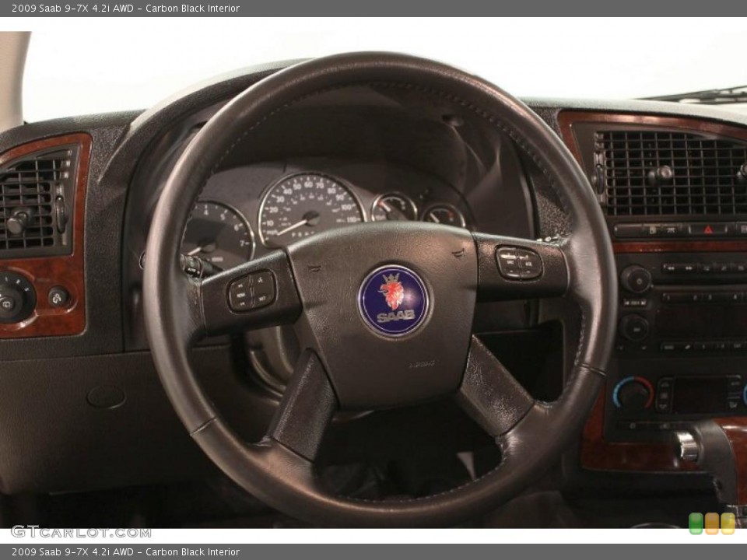Click the small round button beside headlight knob
This screenshot has width=747, height=560.
click(58, 298)
